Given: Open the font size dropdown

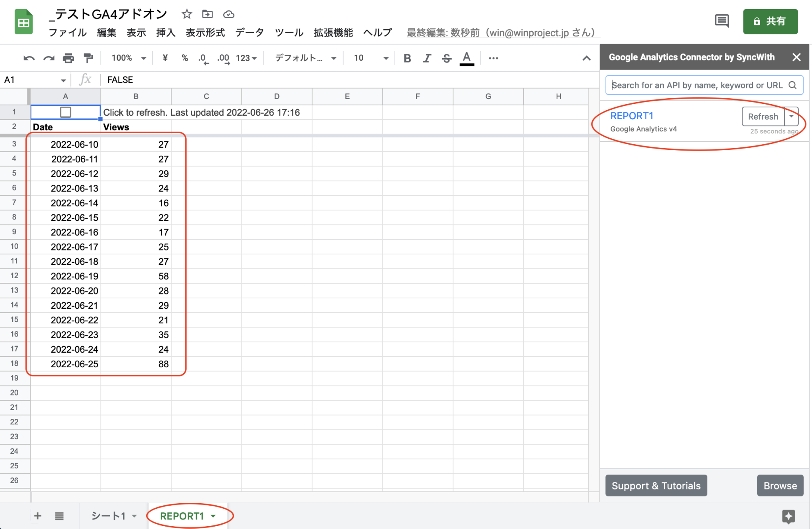Looking at the screenshot, I should [x=371, y=58].
